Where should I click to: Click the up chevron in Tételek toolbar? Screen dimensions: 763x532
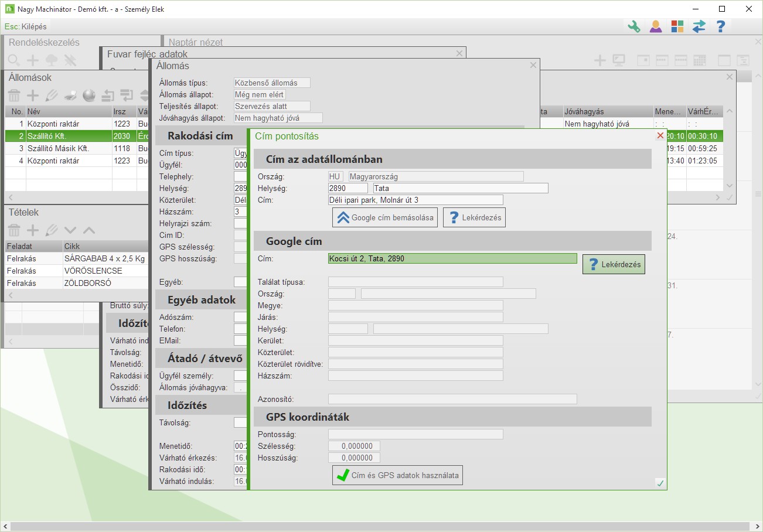click(x=88, y=230)
